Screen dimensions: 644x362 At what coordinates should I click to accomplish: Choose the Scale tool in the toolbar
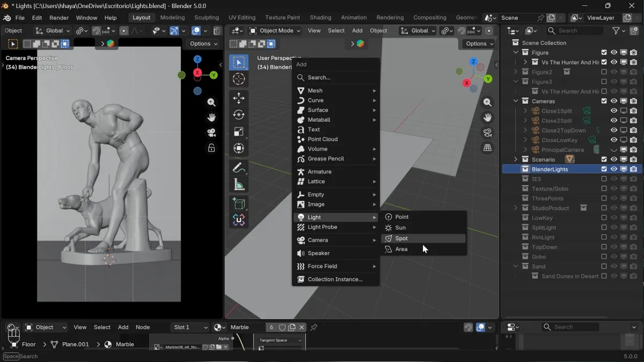click(239, 131)
